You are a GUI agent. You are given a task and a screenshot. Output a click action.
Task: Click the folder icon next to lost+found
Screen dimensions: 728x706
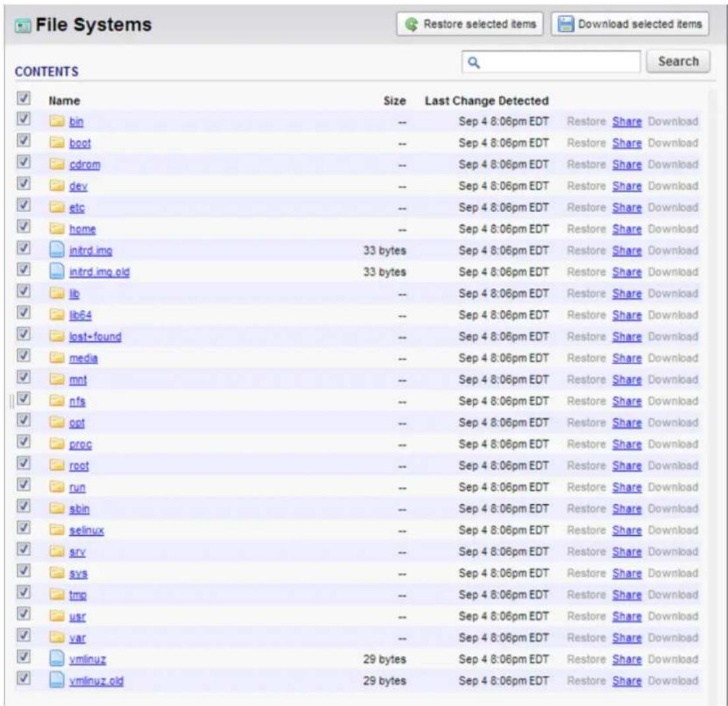point(57,337)
